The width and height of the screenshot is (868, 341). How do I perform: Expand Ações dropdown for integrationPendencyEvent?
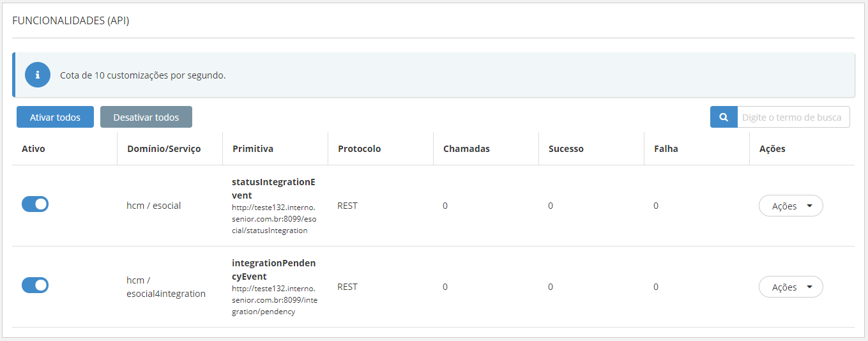791,287
